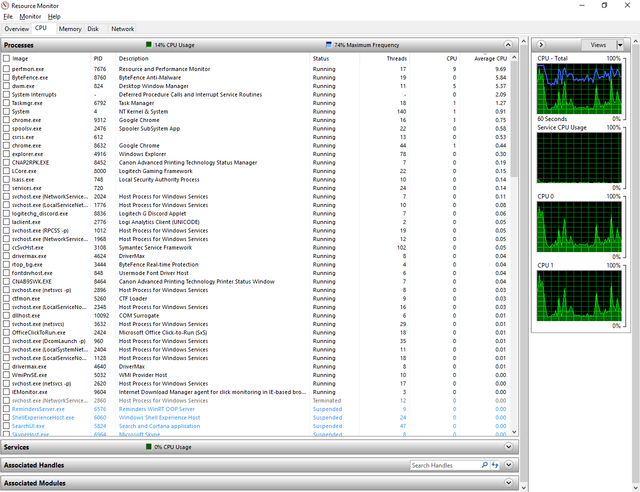Sort by the Average CPU column header
The image size is (640, 492).
coord(484,59)
